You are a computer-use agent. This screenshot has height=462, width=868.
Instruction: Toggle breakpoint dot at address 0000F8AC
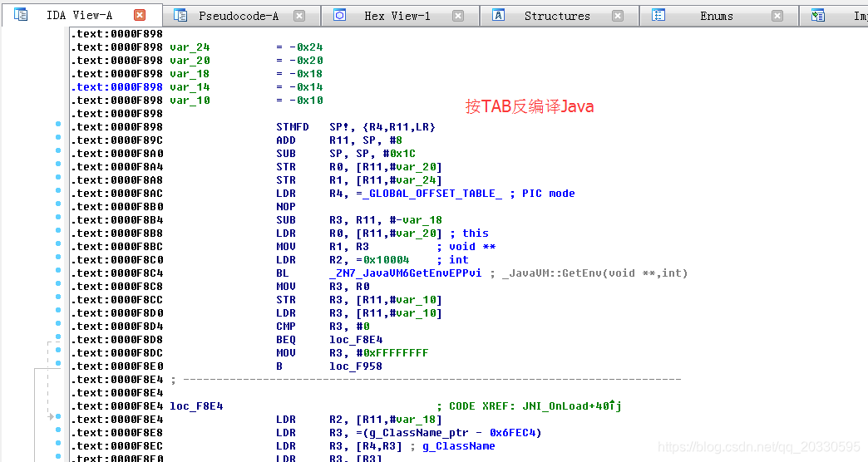[x=58, y=190]
